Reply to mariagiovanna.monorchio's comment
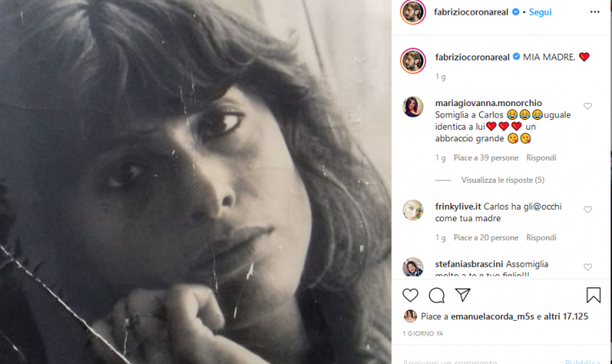612x364 pixels. point(541,158)
